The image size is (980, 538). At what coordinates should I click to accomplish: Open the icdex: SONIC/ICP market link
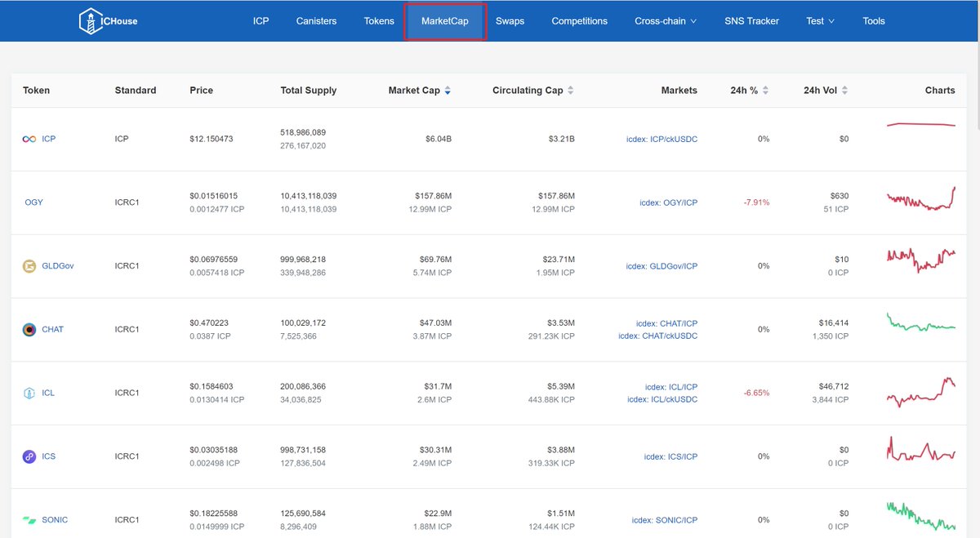click(x=666, y=520)
